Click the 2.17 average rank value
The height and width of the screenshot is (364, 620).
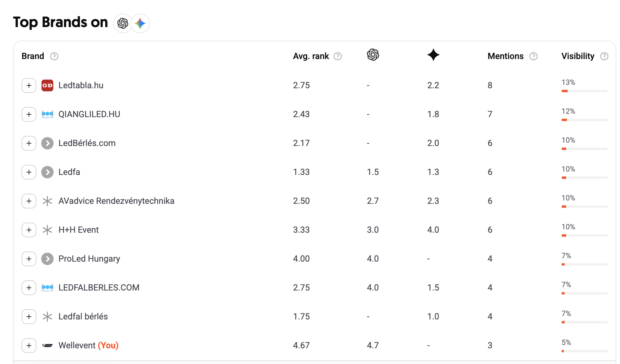(301, 143)
